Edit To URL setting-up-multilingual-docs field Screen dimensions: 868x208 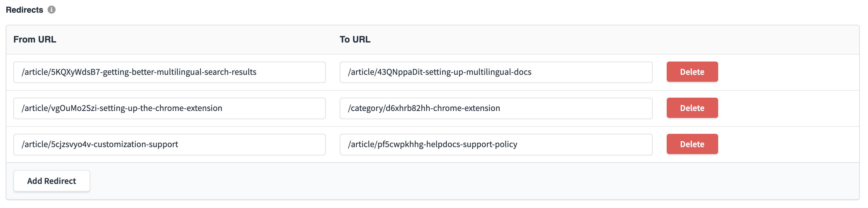click(x=496, y=72)
